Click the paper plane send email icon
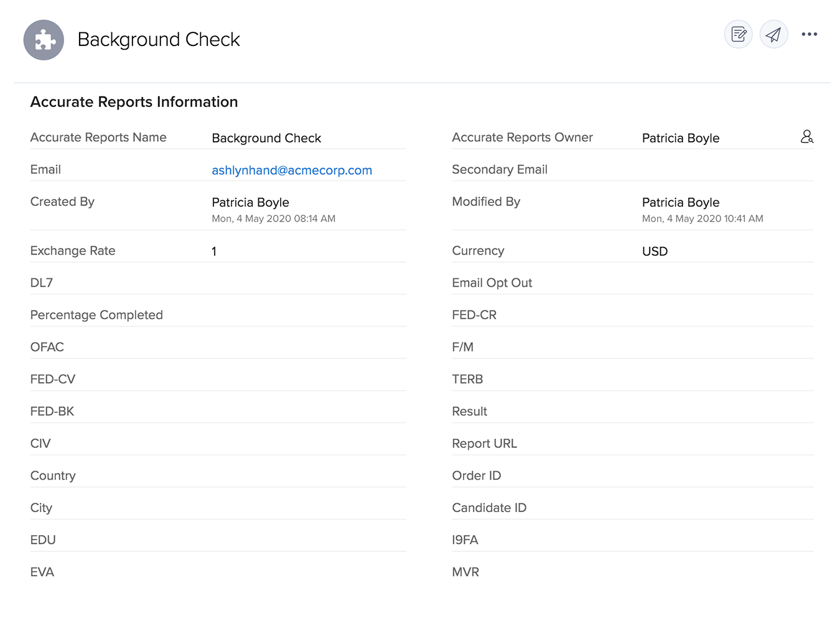The image size is (840, 621). [x=773, y=34]
